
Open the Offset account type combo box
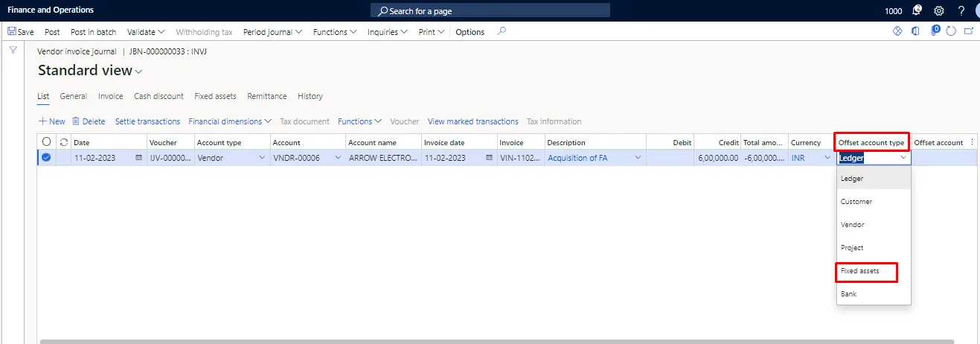coord(874,158)
